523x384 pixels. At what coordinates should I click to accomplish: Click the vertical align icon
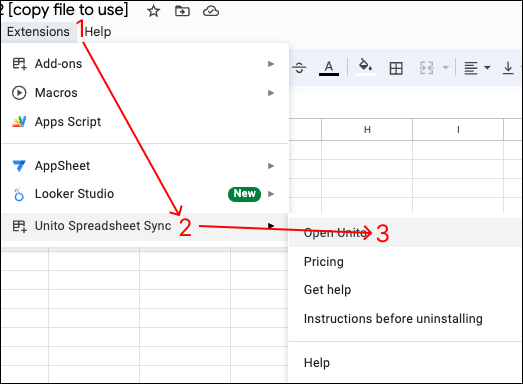[508, 68]
